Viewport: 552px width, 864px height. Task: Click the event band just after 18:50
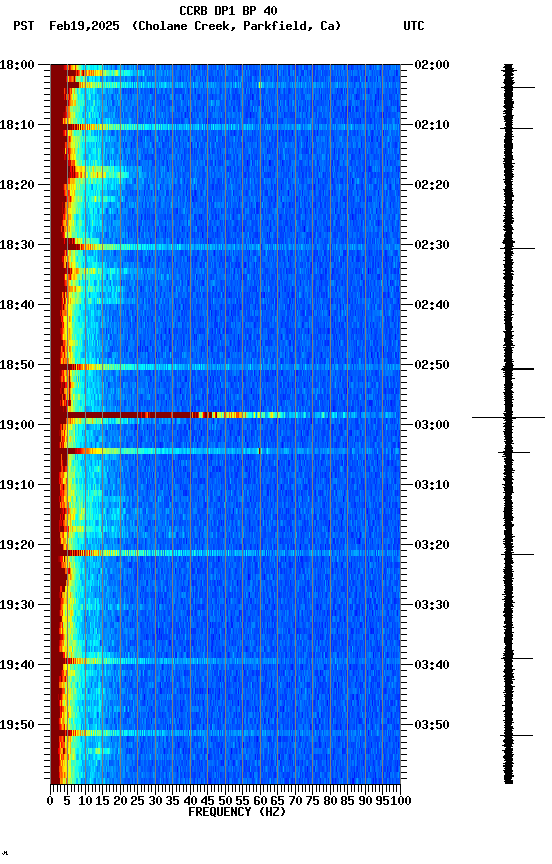tap(225, 367)
